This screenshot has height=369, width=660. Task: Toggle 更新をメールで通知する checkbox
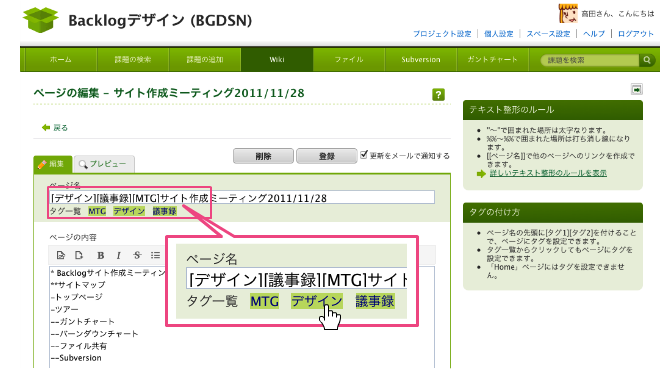coord(364,155)
